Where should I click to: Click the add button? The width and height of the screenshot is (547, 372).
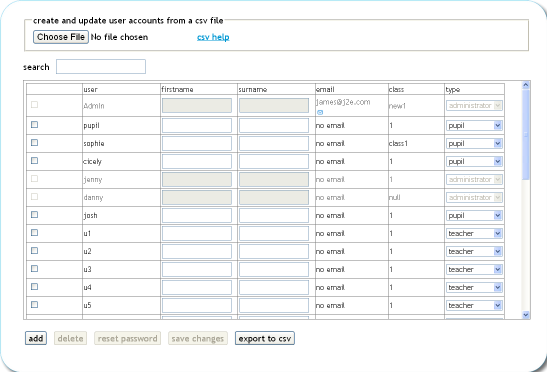[36, 338]
